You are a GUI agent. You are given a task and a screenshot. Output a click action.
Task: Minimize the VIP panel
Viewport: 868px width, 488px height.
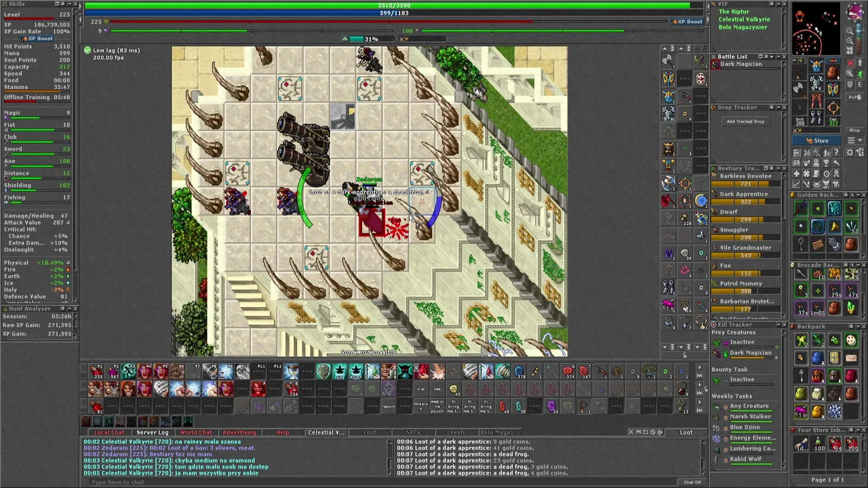pos(778,4)
